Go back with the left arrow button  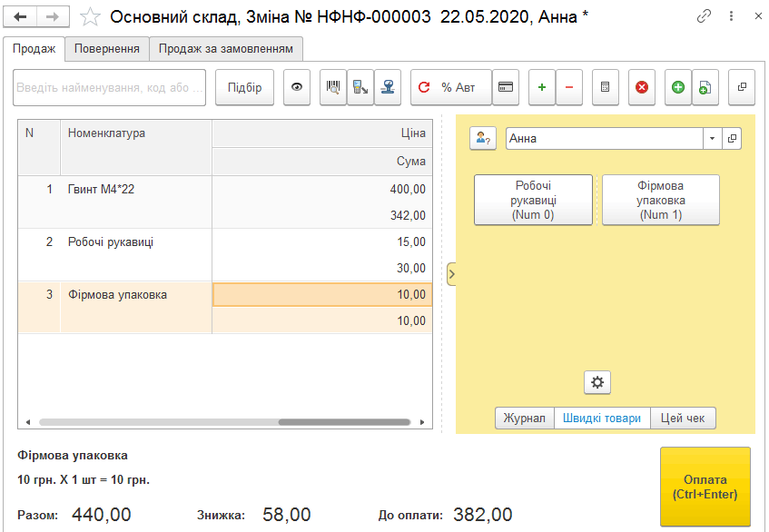20,17
